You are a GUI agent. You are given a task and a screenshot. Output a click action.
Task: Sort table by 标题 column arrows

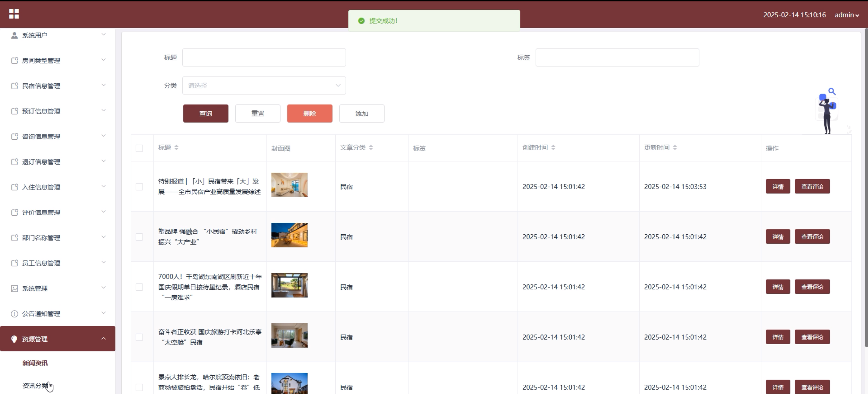point(176,148)
